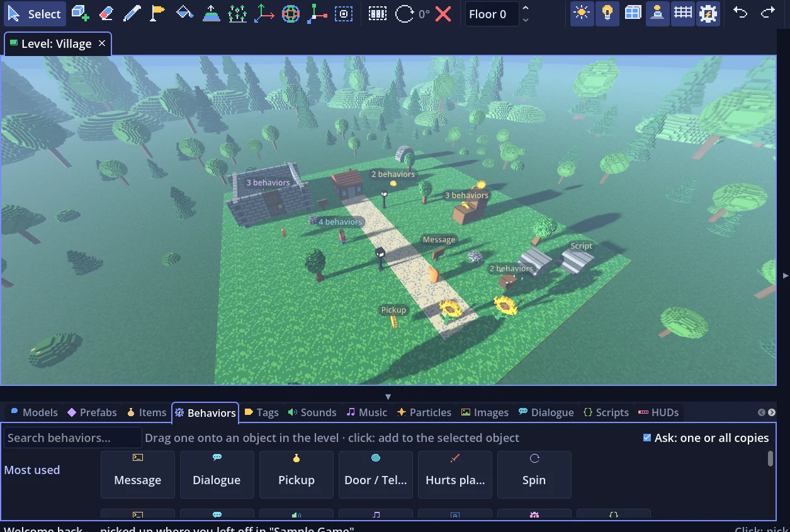Pick the terrain raise stamp tool
This screenshot has width=790, height=532.
(x=212, y=14)
